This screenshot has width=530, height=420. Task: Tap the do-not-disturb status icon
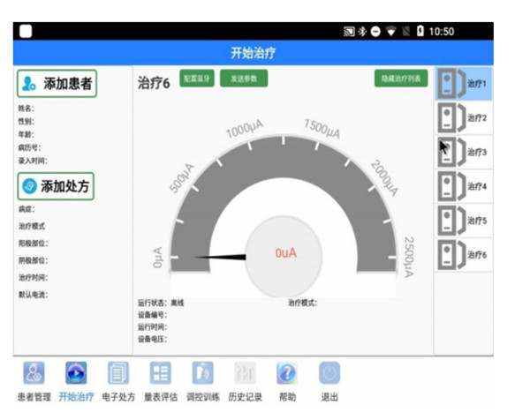(375, 32)
